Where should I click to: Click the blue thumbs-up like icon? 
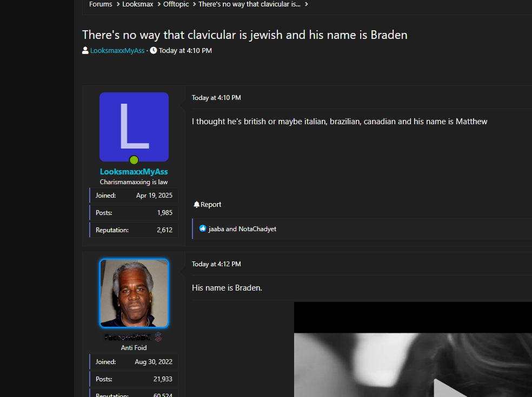(203, 228)
